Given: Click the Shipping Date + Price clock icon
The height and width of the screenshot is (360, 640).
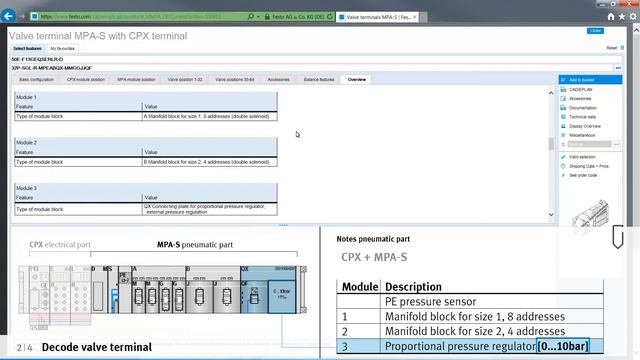Looking at the screenshot, I should 563,166.
